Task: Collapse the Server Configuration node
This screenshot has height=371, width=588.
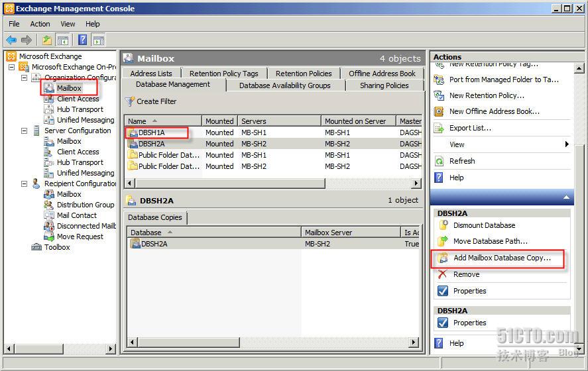Action: 25,131
